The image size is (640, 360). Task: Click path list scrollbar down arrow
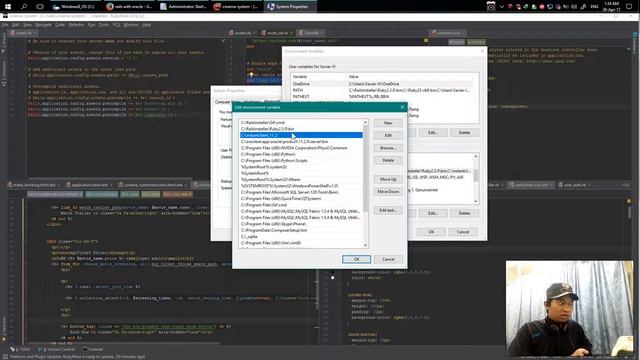[365, 245]
